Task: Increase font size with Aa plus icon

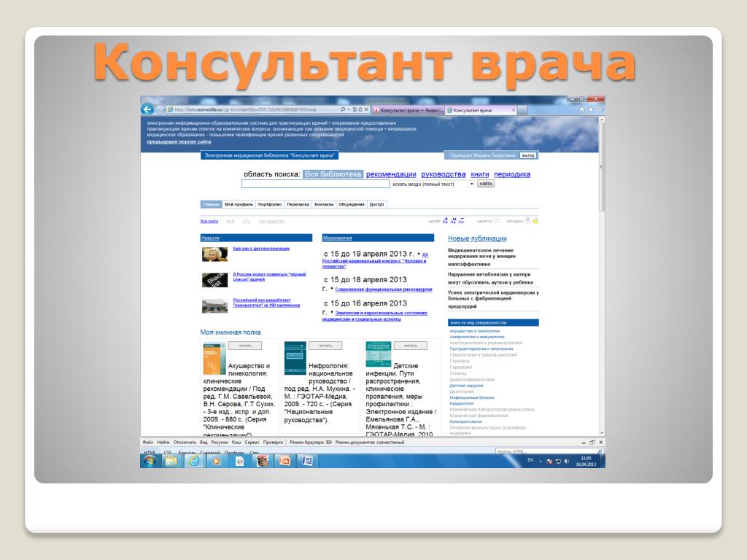Action: click(445, 221)
